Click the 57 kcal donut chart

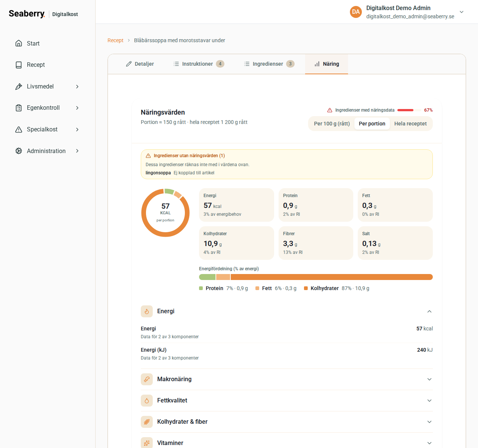point(165,213)
